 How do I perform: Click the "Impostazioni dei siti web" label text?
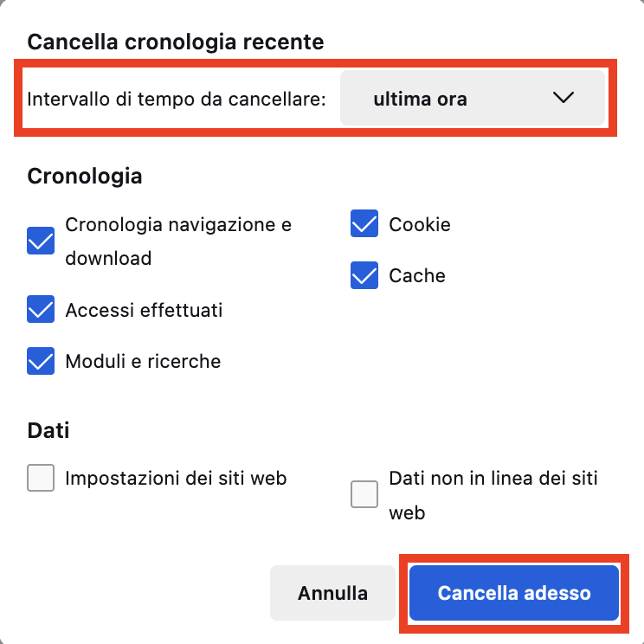coord(176,478)
